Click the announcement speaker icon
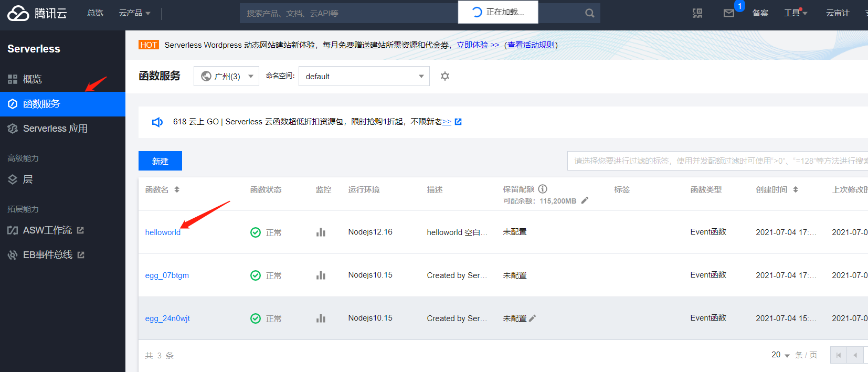Image resolution: width=868 pixels, height=372 pixels. click(157, 122)
